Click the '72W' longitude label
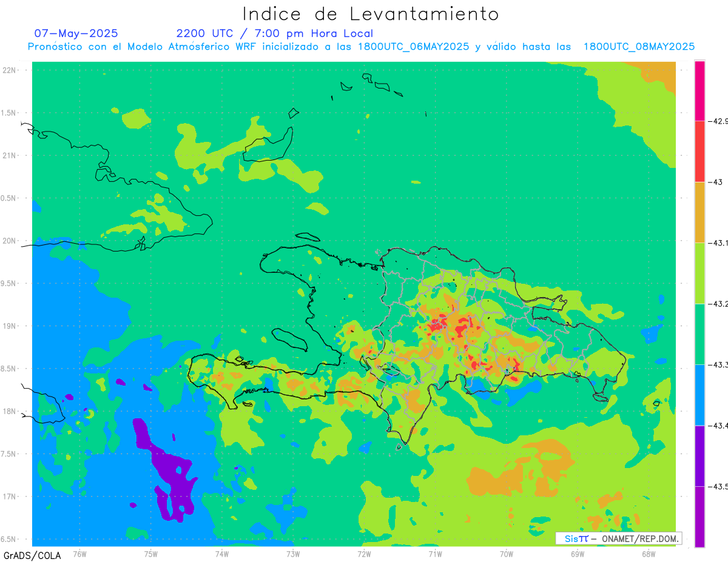The image size is (728, 562). coord(364,554)
